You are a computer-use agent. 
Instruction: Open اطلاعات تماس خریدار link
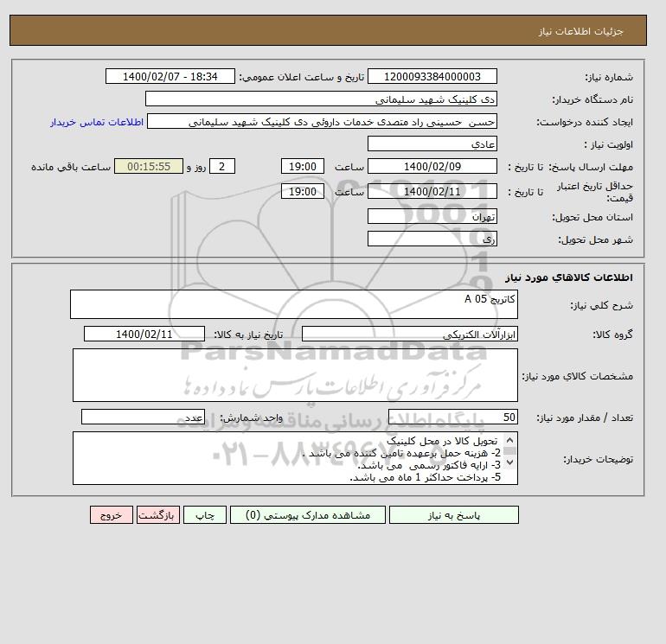point(97,122)
